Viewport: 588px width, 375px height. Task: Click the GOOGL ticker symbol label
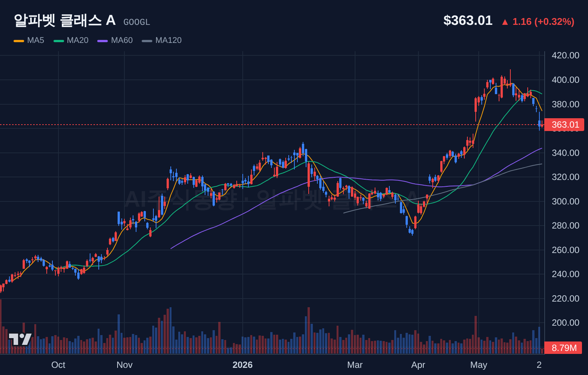[137, 22]
